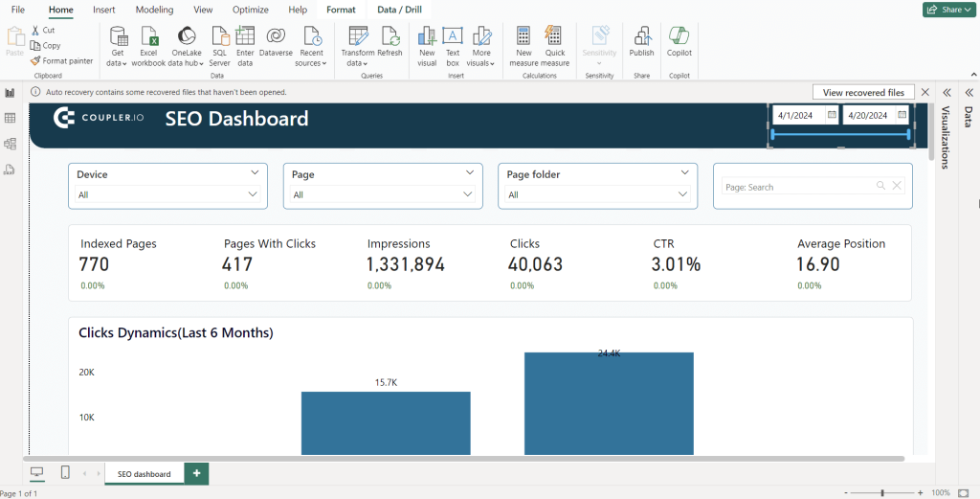Switch to Report view in left sidebar
This screenshot has height=499, width=980.
(x=10, y=93)
